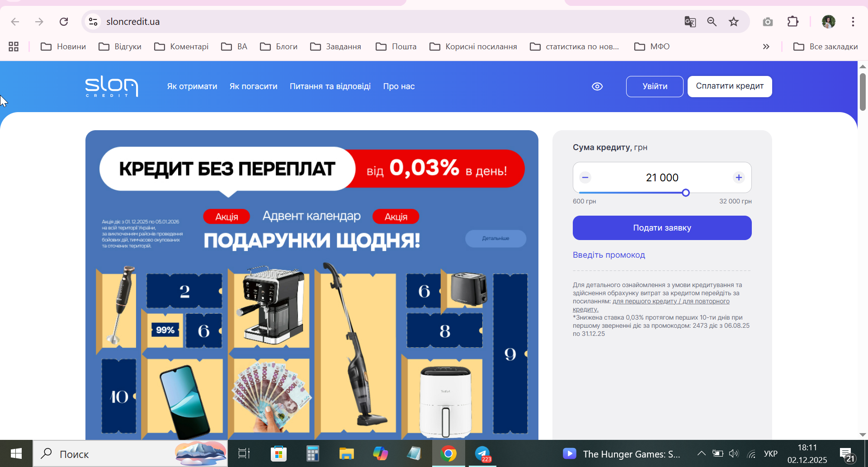
Task: Bookmark this page with the star icon
Action: pyautogui.click(x=734, y=22)
